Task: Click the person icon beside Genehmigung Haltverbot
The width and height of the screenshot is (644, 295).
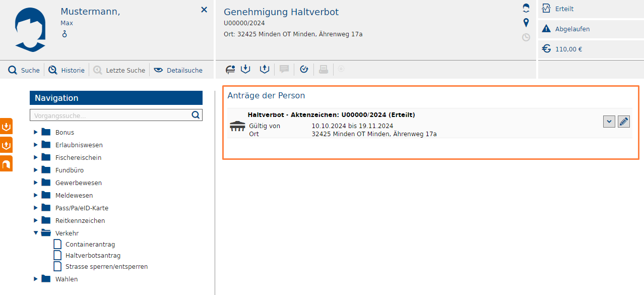Action: [526, 8]
